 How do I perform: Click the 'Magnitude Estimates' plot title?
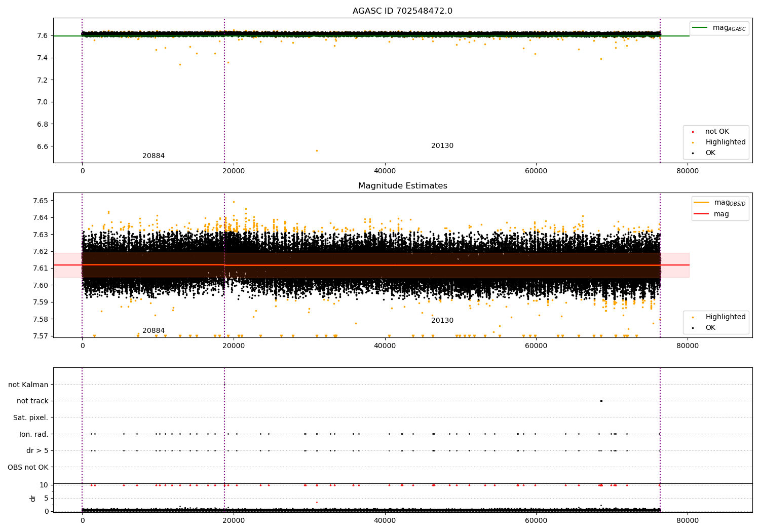click(402, 186)
